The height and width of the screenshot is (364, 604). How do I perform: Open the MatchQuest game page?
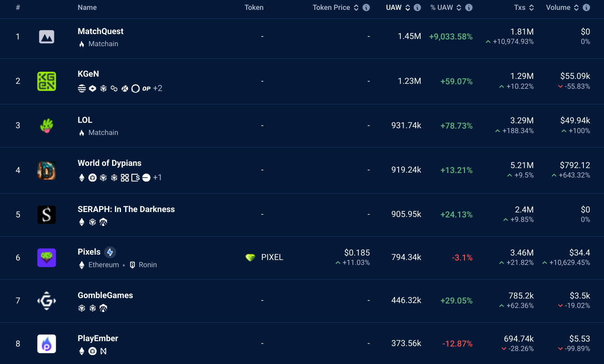point(100,31)
